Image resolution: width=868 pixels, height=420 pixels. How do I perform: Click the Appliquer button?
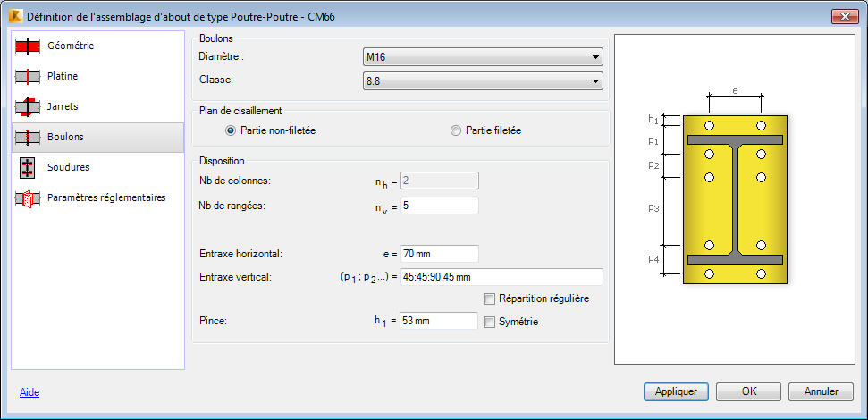click(676, 391)
